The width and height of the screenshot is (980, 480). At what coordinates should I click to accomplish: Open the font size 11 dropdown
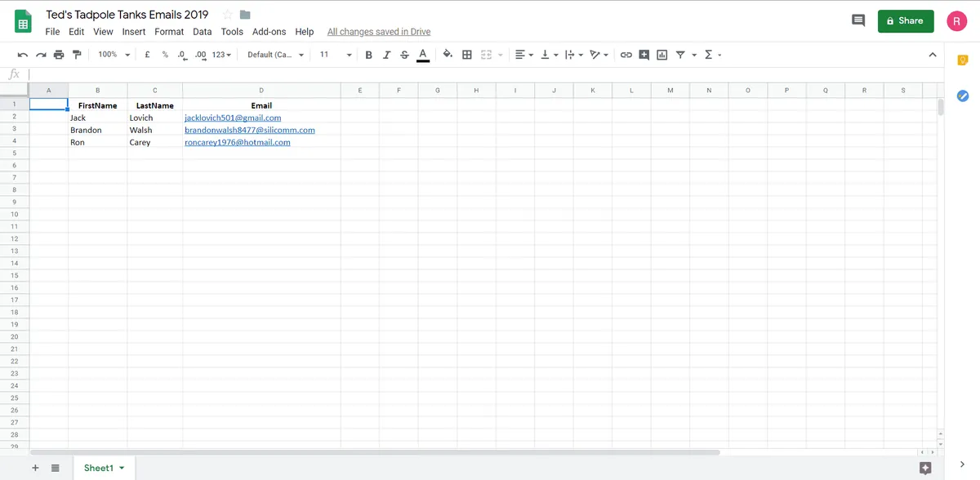click(336, 55)
